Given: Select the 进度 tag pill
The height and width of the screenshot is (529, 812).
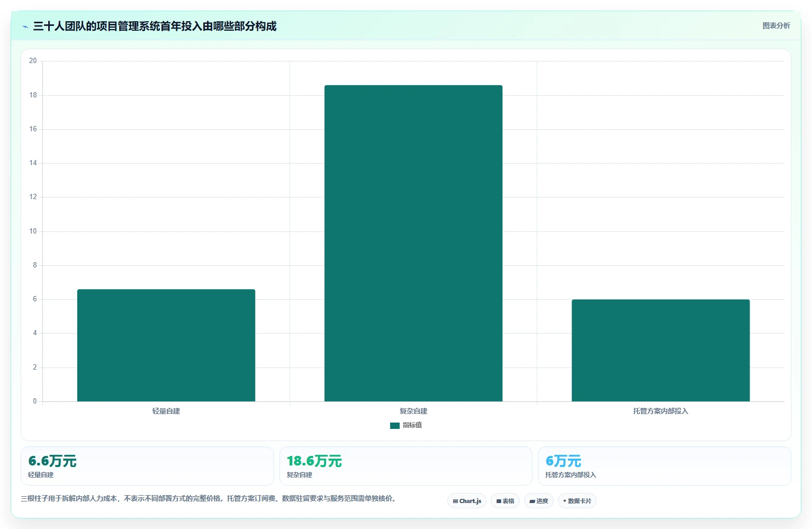Looking at the screenshot, I should [x=539, y=501].
